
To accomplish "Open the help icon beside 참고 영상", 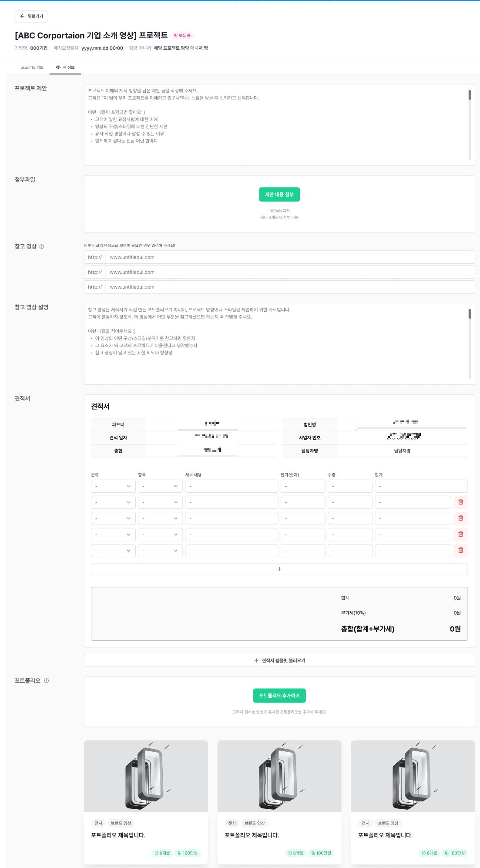I will point(42,247).
